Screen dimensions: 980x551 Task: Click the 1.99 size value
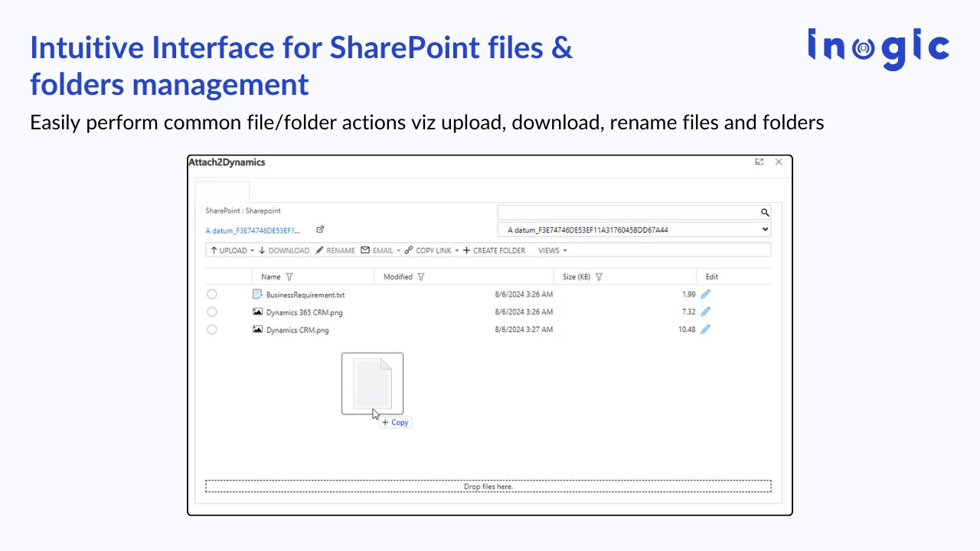pyautogui.click(x=688, y=294)
